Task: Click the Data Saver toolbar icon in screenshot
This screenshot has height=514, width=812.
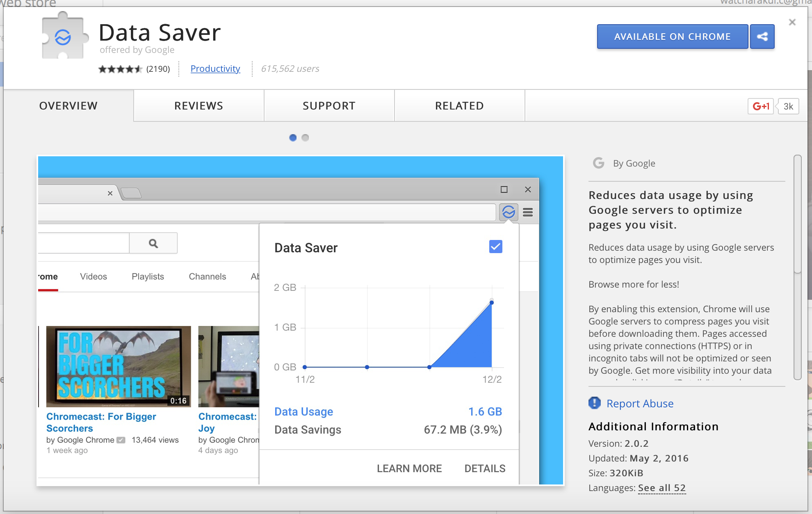Action: 509,212
